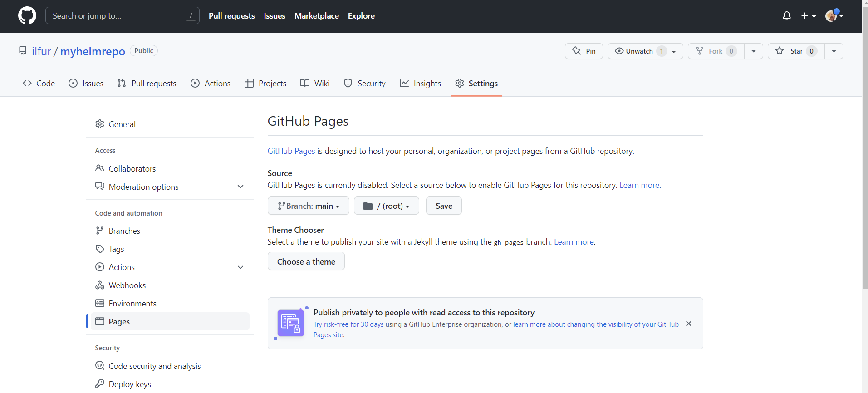
Task: Click the gear icon on Settings tab
Action: (x=460, y=83)
